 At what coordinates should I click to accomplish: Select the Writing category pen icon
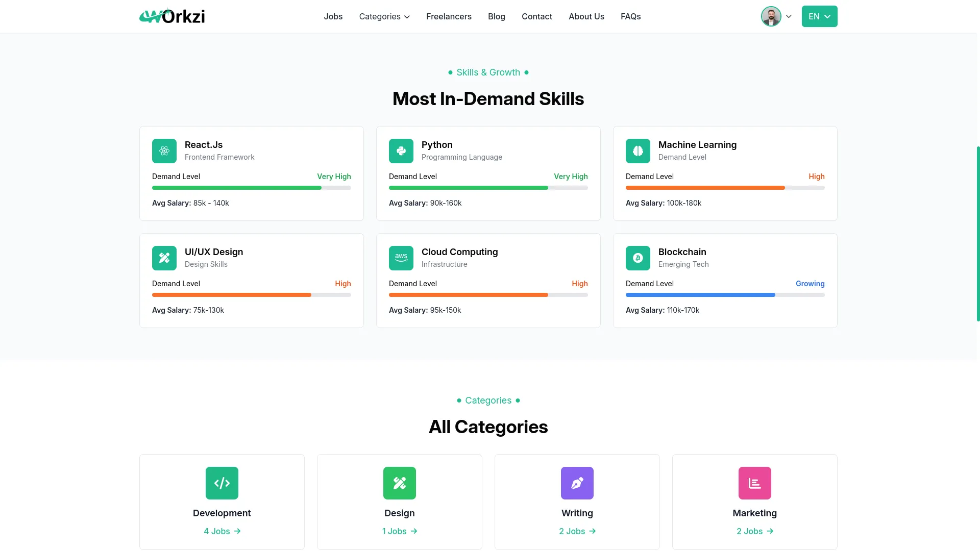pos(577,483)
